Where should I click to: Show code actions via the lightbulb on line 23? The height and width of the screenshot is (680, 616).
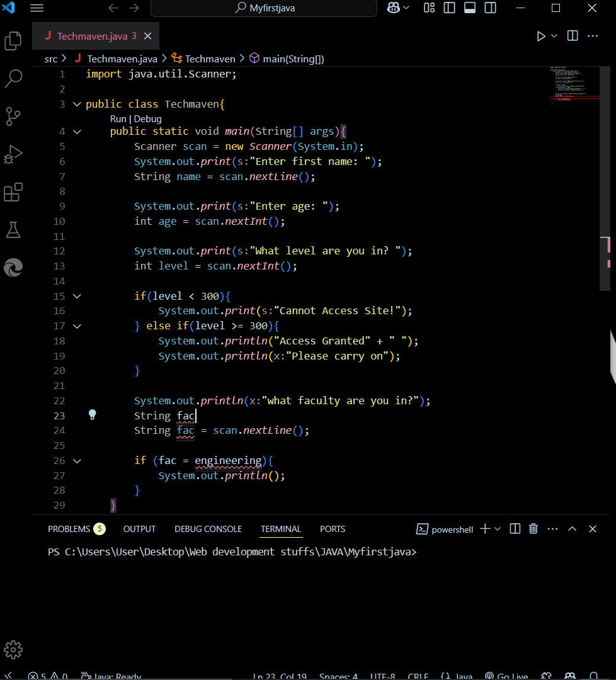(x=93, y=415)
